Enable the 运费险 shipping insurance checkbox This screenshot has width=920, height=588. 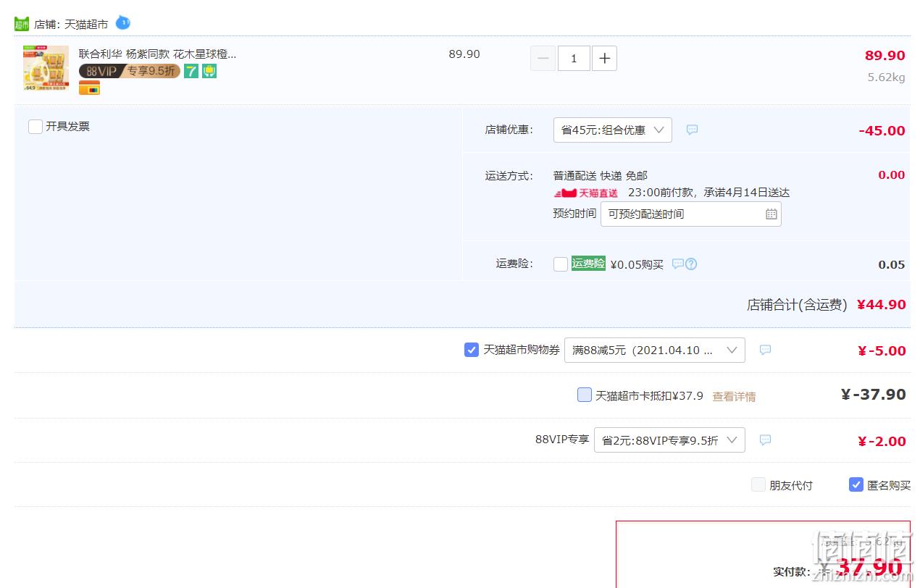tap(561, 264)
